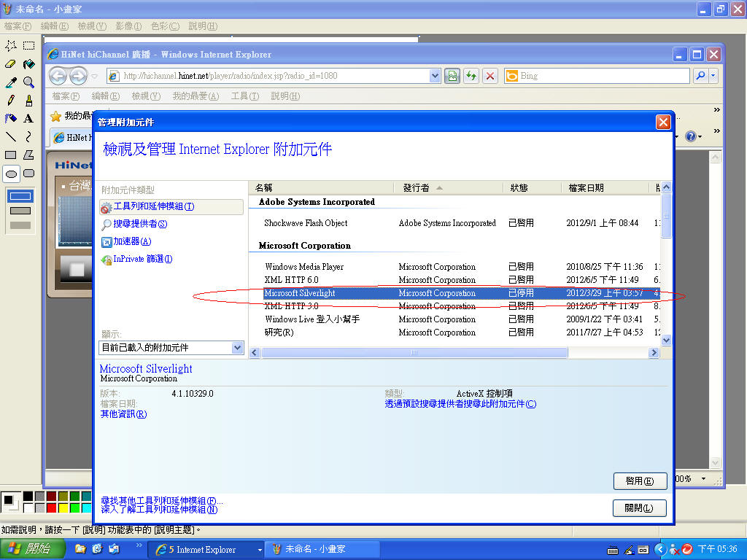The height and width of the screenshot is (560, 747).
Task: Select the Shockwave Flash Object row
Action: (x=455, y=223)
